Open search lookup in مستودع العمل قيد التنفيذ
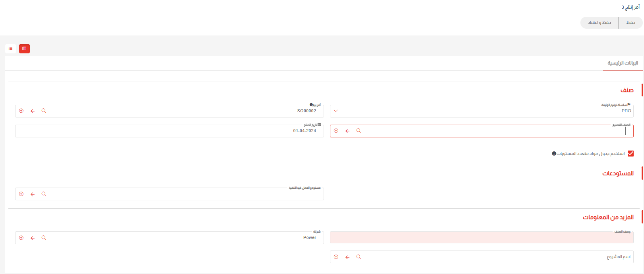This screenshot has height=274, width=644. (44, 194)
